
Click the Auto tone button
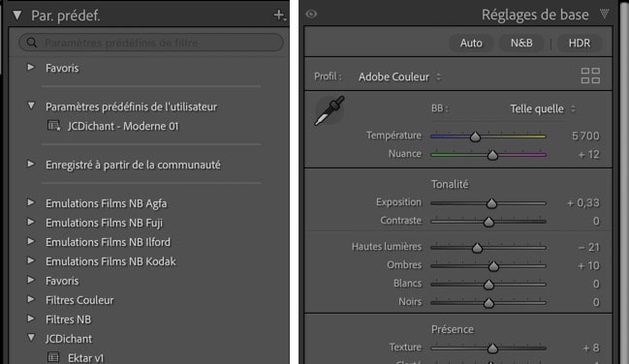(x=471, y=43)
